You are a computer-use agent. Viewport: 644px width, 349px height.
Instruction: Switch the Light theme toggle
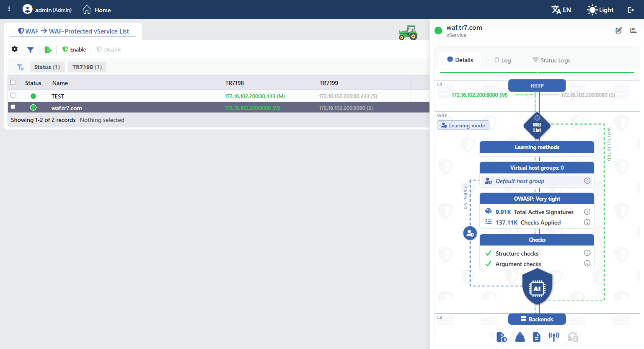click(600, 10)
